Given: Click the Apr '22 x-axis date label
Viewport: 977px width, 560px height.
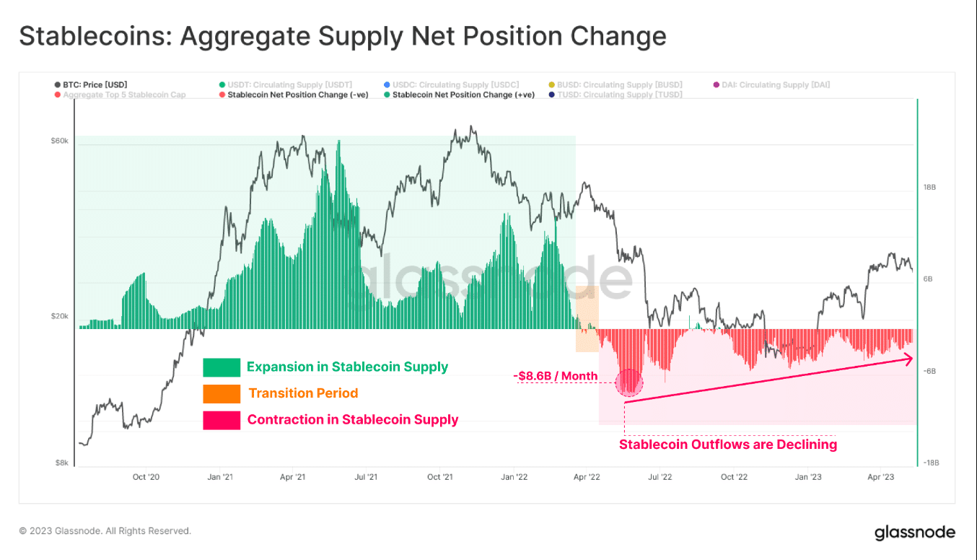Looking at the screenshot, I should click(587, 477).
